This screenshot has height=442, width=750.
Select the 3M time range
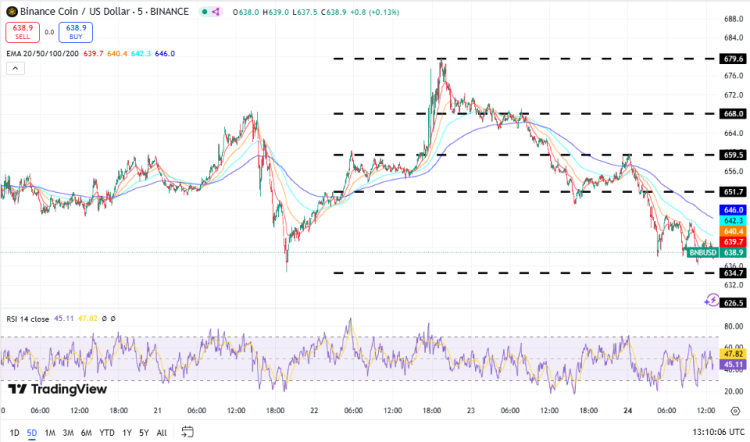[x=68, y=432]
